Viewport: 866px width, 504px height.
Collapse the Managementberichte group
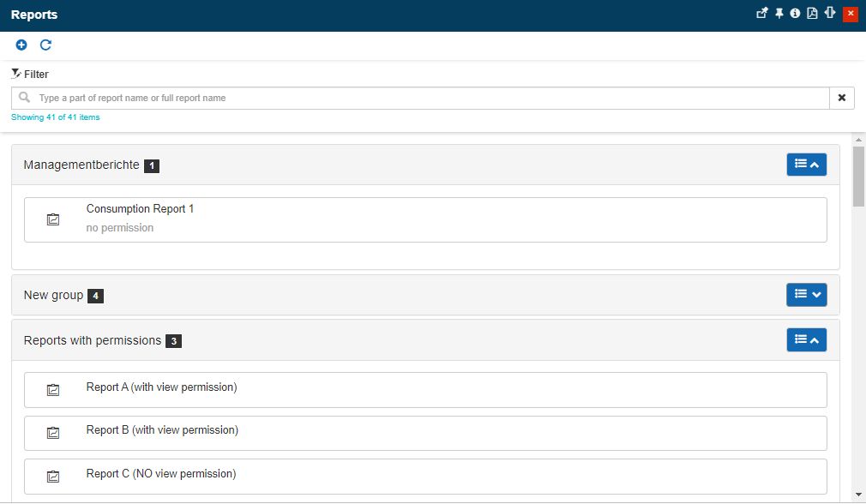point(806,165)
